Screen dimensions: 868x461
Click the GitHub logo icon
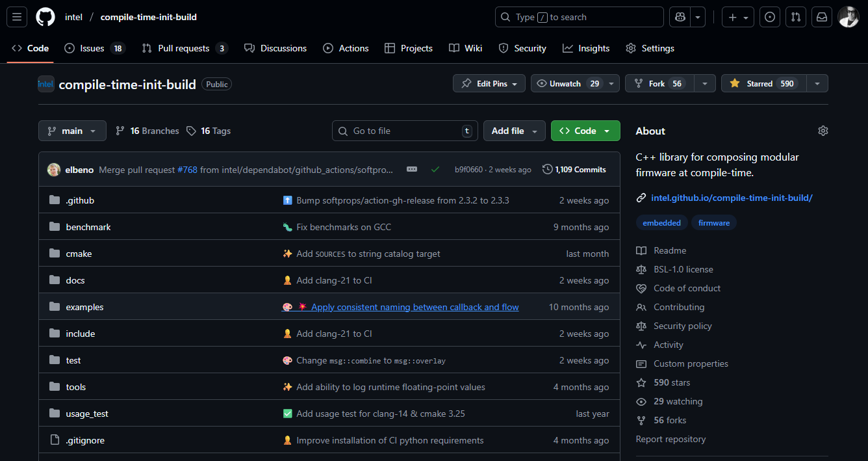45,17
